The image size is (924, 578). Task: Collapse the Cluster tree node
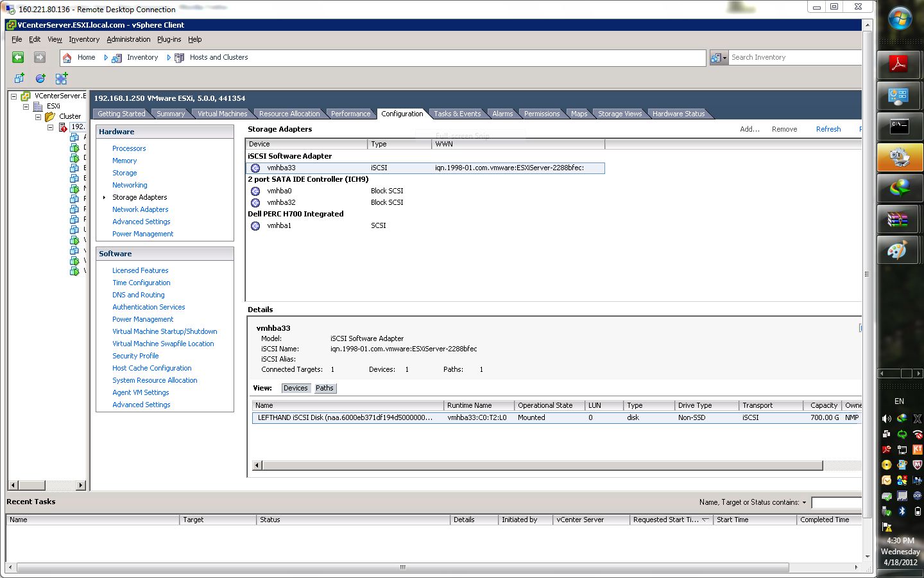point(38,117)
